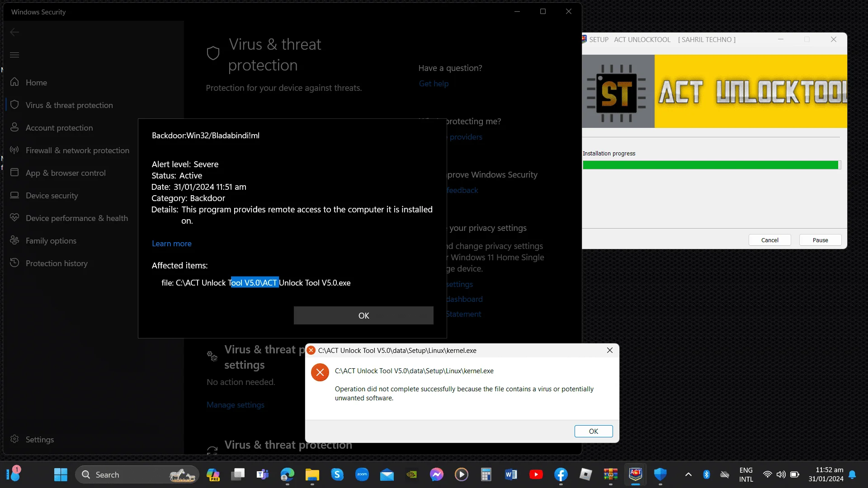868x488 pixels.
Task: Click the affected file path text
Action: 256,282
